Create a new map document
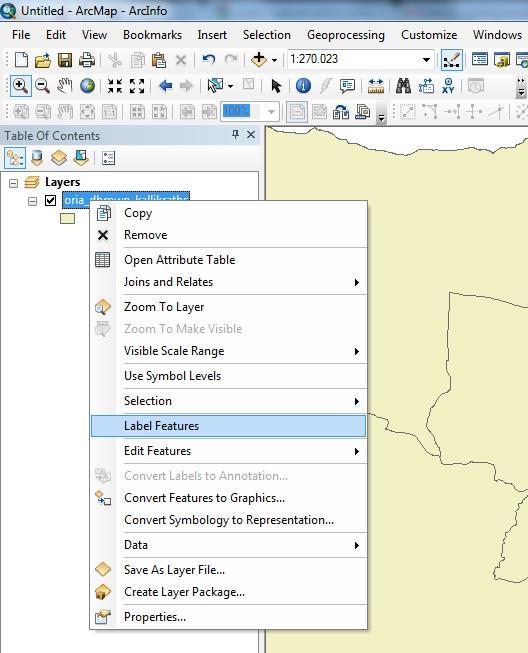Screen dimensions: 528x653 21,60
